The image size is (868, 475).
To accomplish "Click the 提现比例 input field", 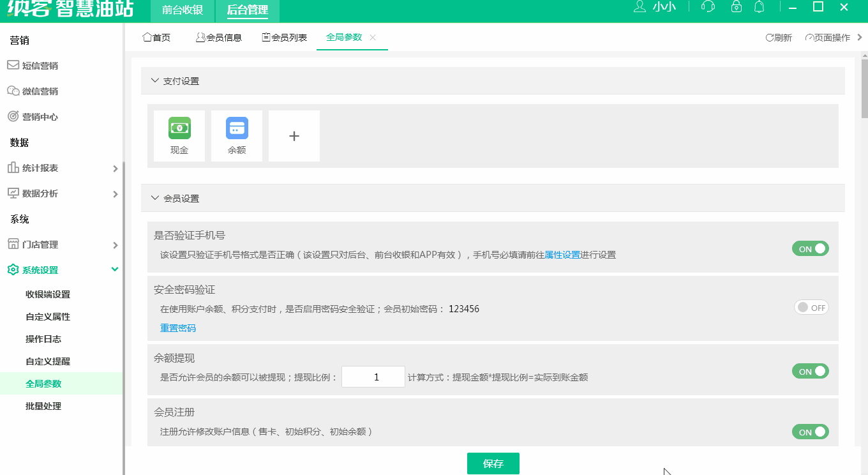I will [373, 377].
